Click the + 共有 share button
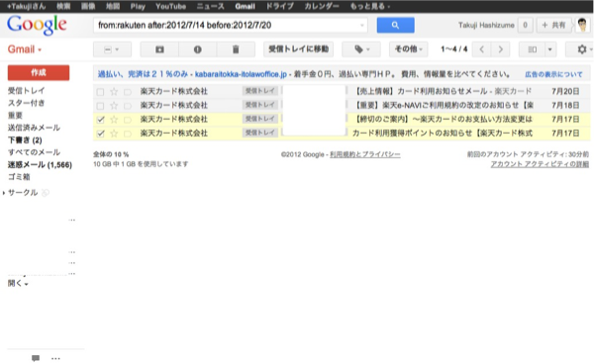The image size is (594, 364). tap(553, 25)
